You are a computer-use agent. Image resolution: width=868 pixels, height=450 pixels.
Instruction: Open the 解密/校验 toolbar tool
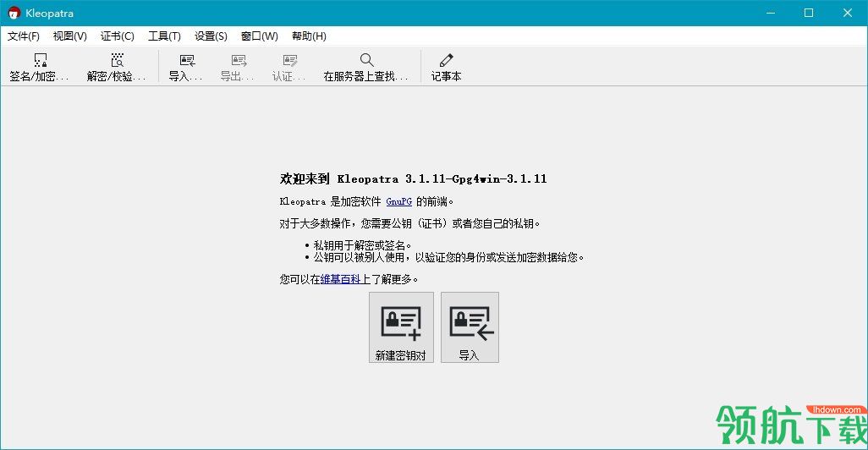point(116,67)
